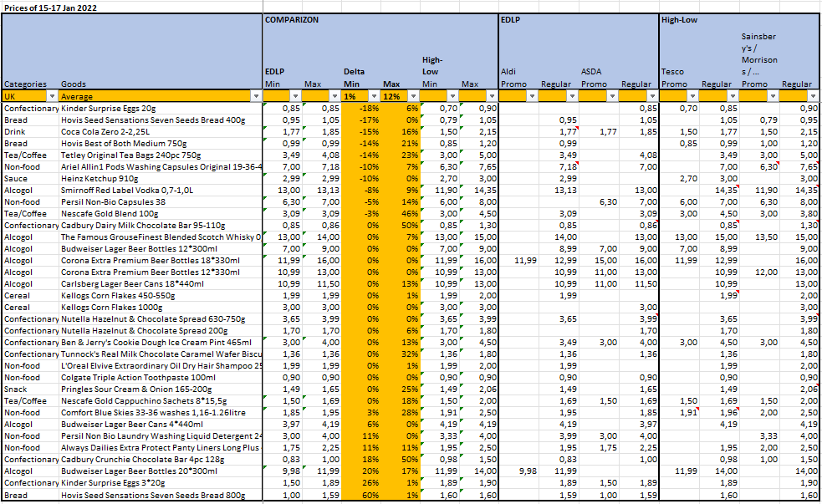Open the filter arrow for the comparison EDLP Min column

click(x=296, y=96)
